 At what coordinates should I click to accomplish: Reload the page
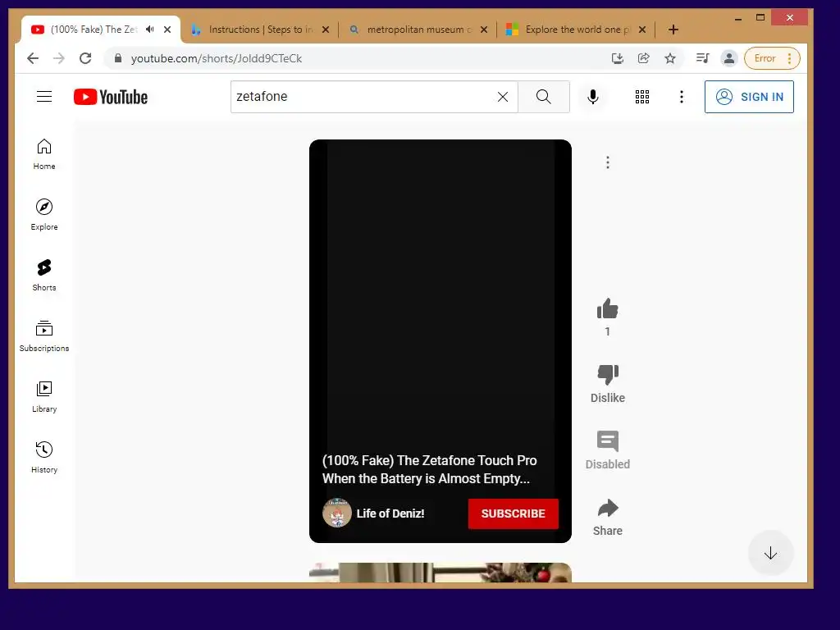(x=85, y=58)
